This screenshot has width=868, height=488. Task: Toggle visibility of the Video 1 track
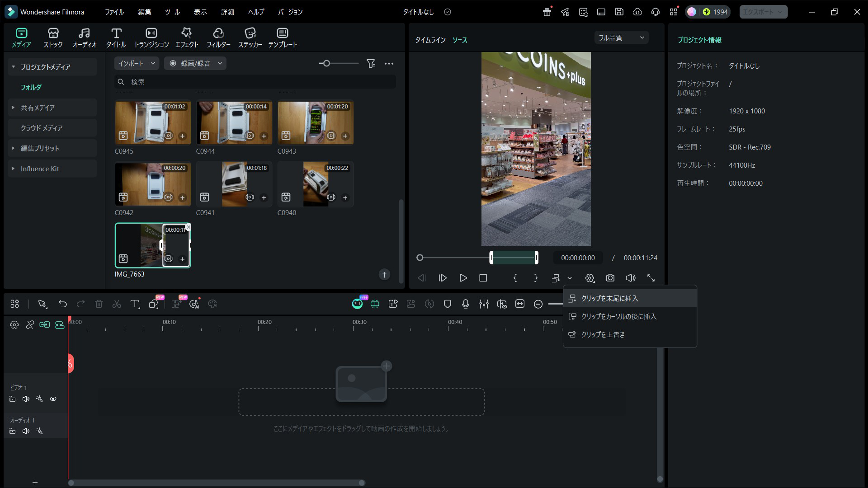coord(53,399)
